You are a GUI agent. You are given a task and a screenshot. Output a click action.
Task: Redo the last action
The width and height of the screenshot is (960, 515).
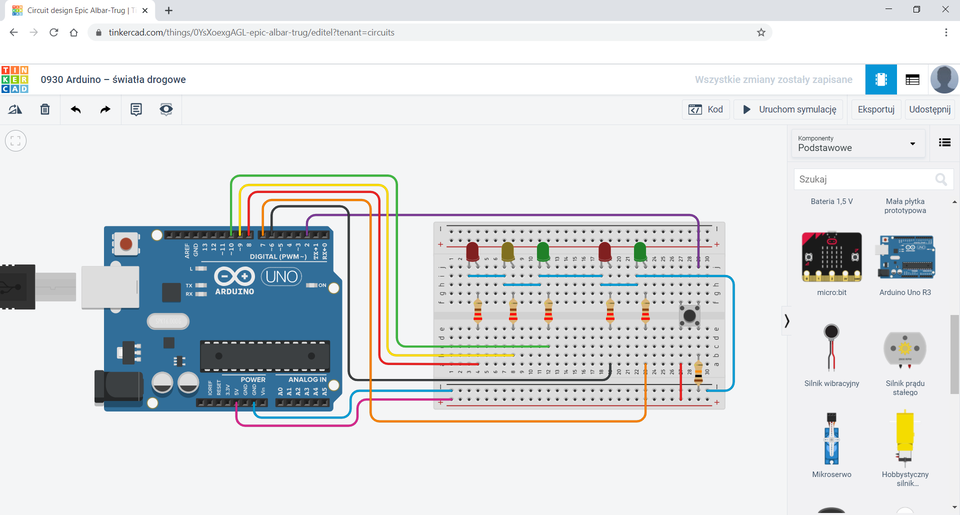tap(105, 110)
